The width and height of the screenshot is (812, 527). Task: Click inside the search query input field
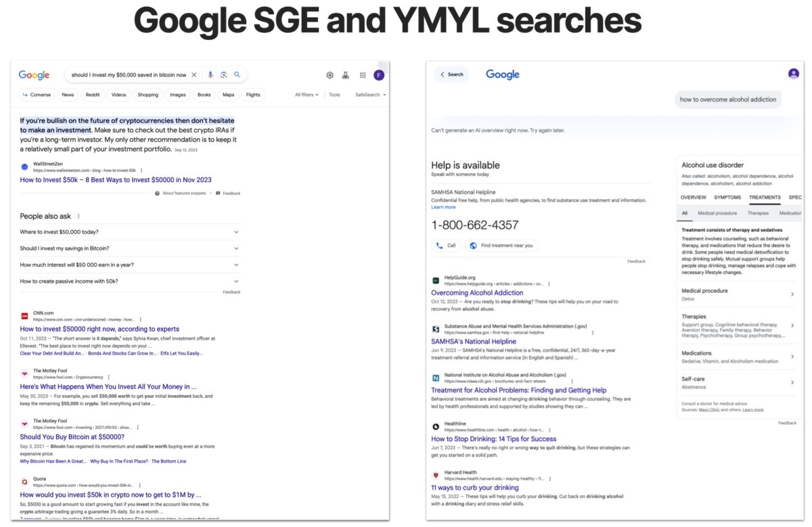129,74
